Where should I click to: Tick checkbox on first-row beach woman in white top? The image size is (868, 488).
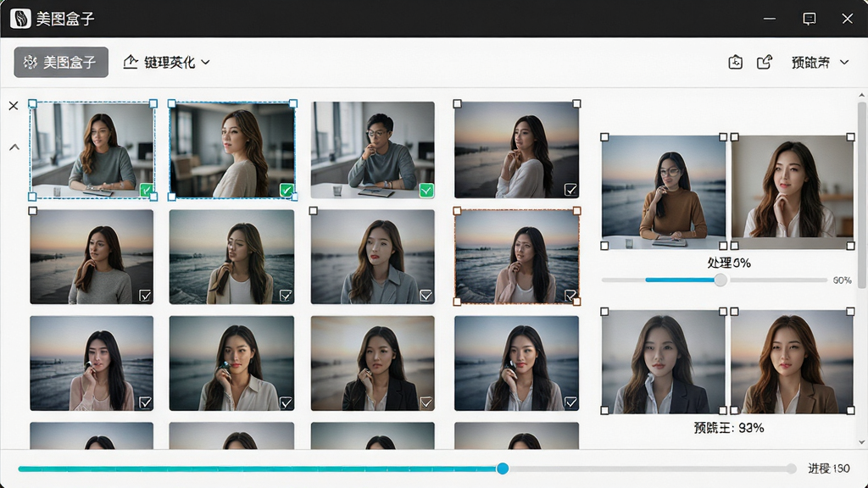[x=570, y=190]
